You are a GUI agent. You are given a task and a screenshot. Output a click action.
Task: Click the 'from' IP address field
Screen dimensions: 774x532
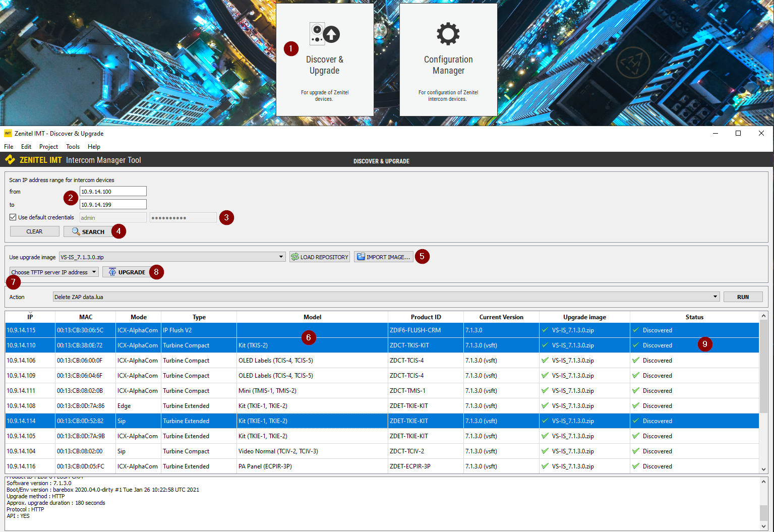coord(113,192)
